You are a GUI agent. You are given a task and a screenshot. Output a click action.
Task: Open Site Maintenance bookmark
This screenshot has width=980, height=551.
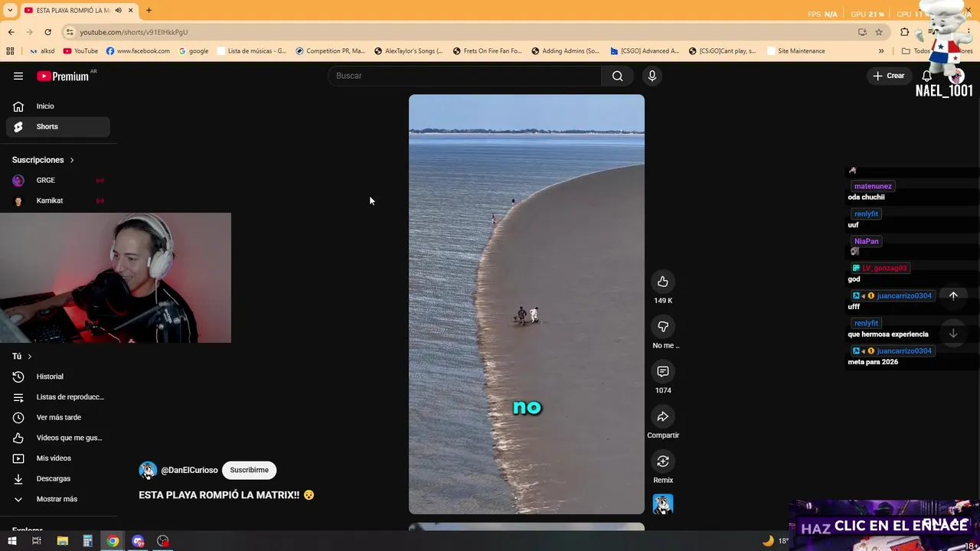[795, 51]
